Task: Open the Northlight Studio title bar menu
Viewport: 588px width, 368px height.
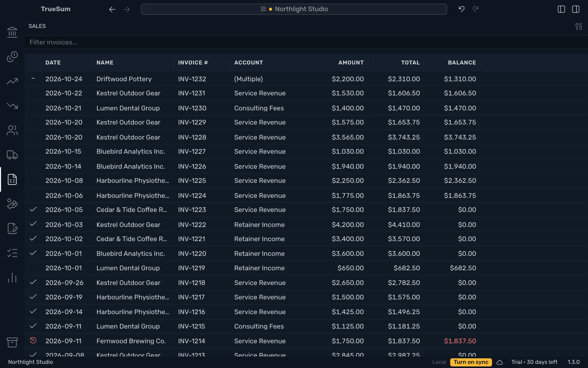Action: coord(294,9)
